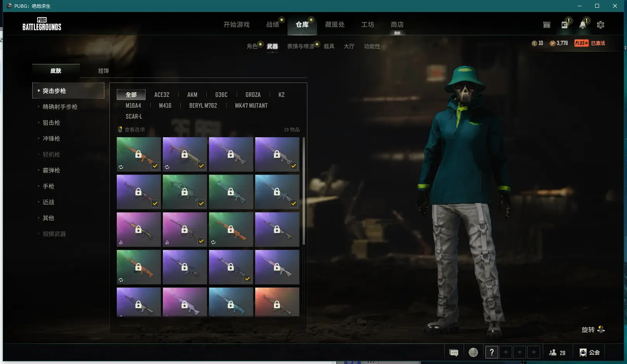Expand the 精确射手步枪 category

[60, 107]
